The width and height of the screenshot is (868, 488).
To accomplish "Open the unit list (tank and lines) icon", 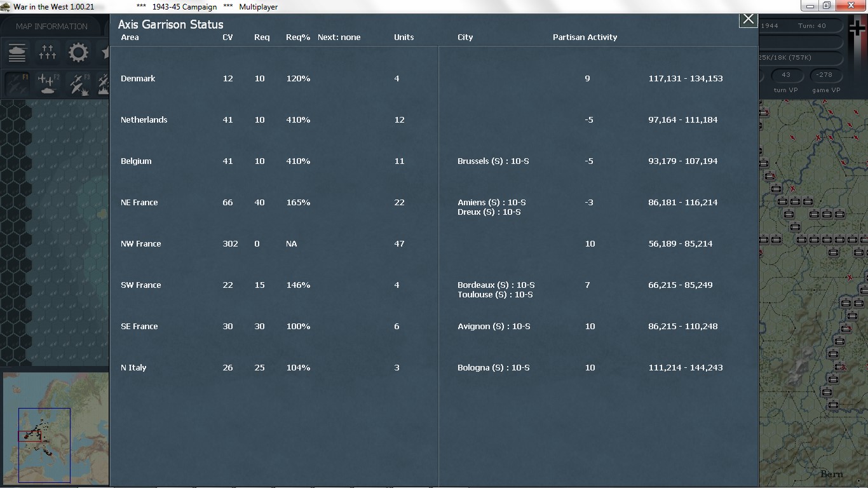I will pyautogui.click(x=17, y=52).
